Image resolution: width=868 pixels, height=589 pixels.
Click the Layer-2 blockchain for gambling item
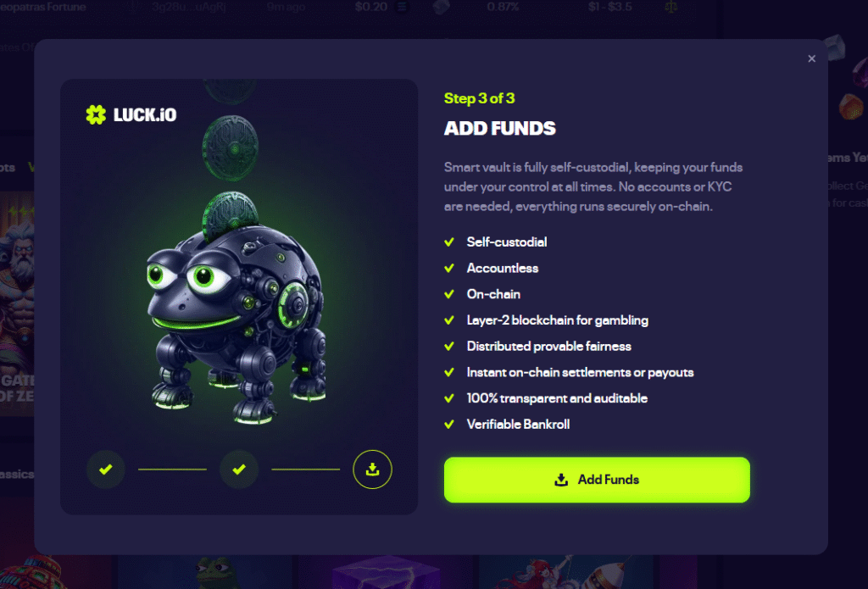point(558,320)
